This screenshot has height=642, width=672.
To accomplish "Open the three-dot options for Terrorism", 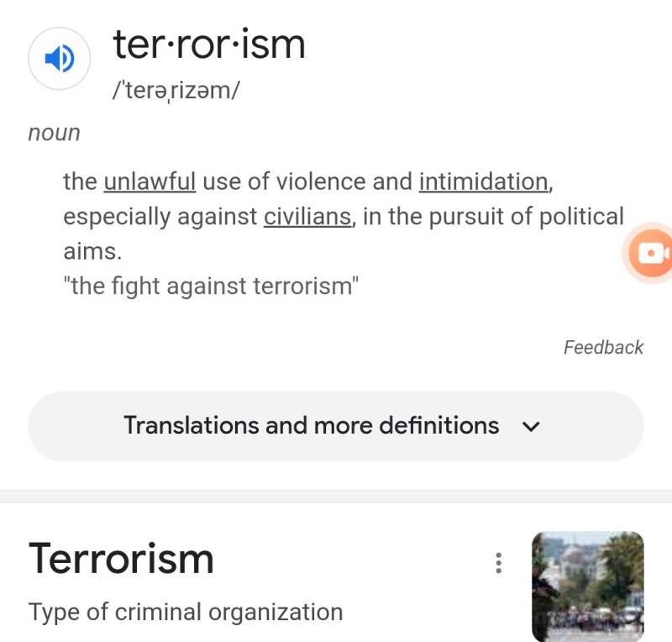I will [x=498, y=563].
